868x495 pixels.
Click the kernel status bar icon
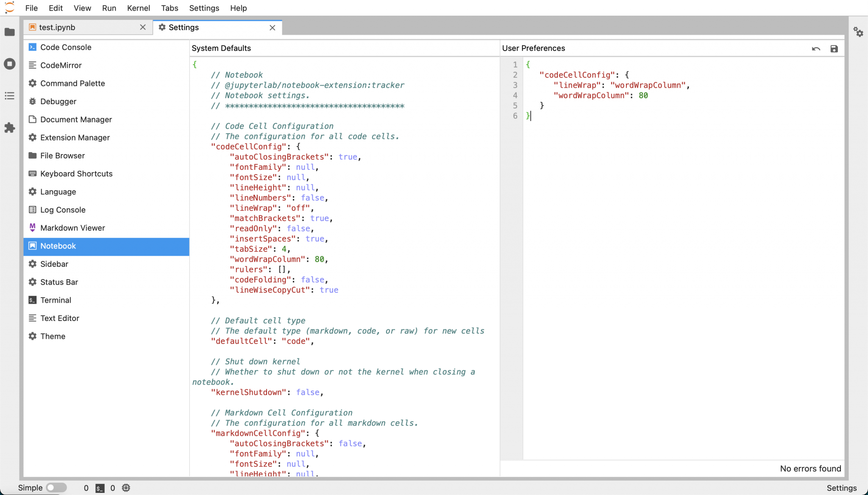coord(126,488)
